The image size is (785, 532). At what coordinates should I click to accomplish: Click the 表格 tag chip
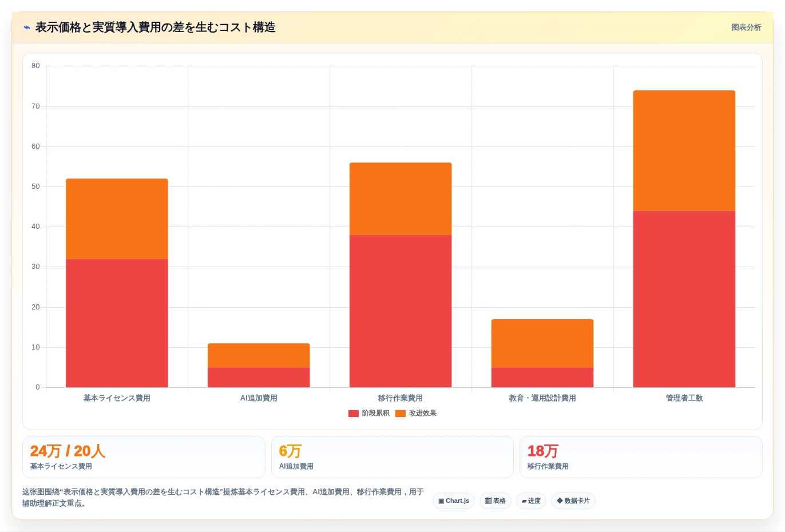tap(495, 501)
